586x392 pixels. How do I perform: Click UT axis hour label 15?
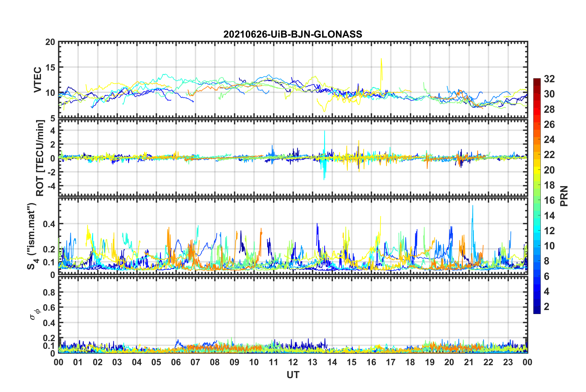point(352,362)
